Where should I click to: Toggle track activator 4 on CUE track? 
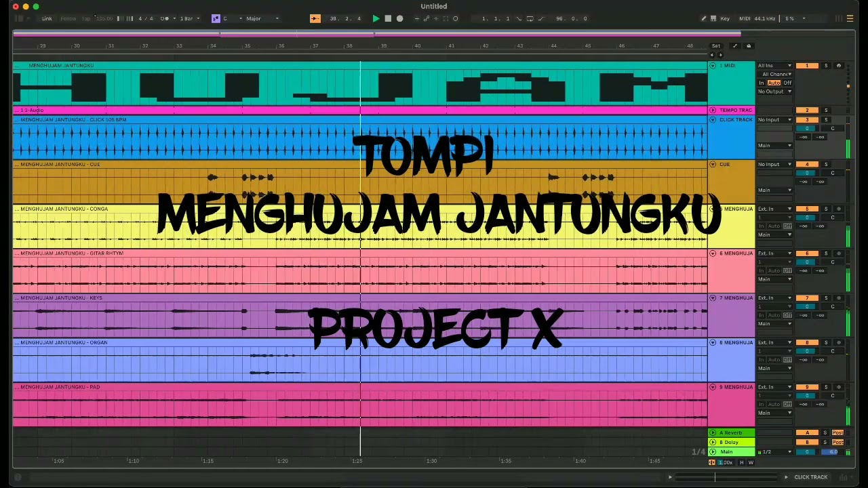pyautogui.click(x=807, y=164)
